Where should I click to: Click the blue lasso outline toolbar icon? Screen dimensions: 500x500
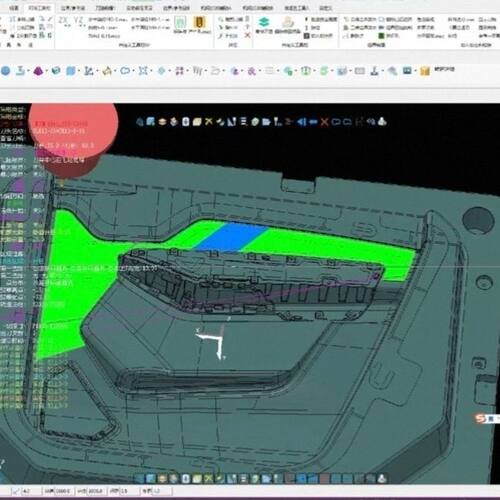125,71
